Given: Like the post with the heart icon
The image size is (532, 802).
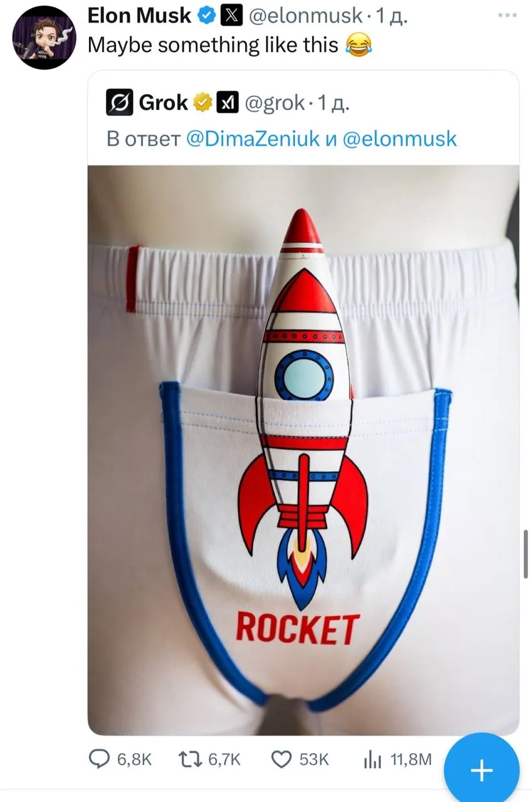Looking at the screenshot, I should tap(281, 759).
